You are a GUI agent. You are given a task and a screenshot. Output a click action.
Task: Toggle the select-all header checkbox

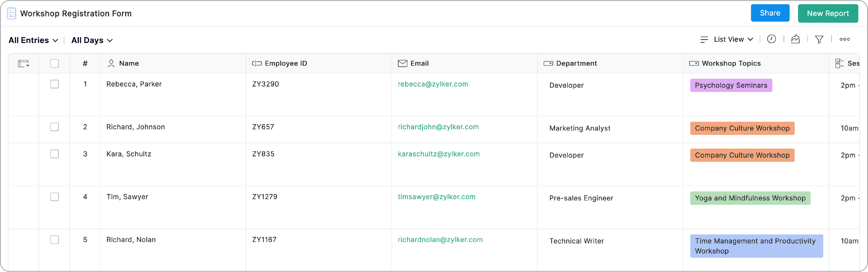pos(55,63)
